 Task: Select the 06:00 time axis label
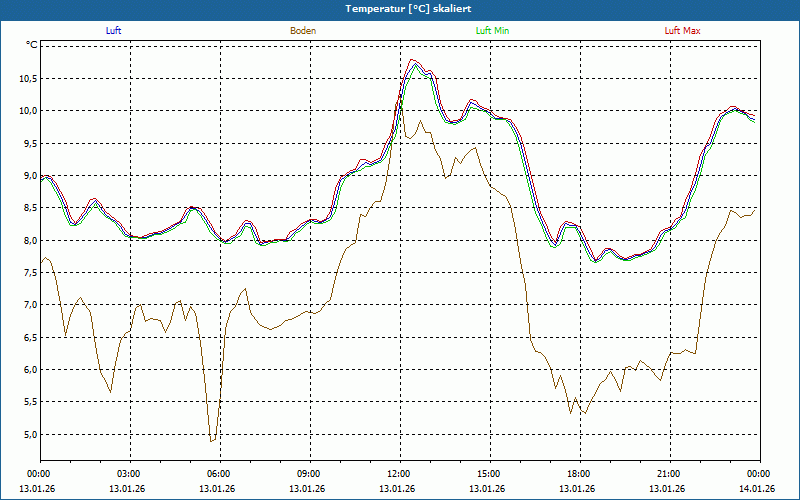[218, 474]
